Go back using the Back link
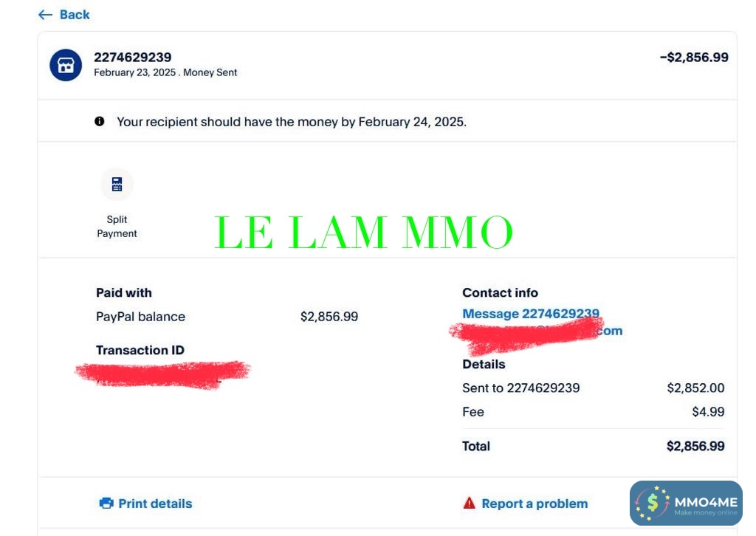Viewport: 756px width, 536px height. (74, 15)
